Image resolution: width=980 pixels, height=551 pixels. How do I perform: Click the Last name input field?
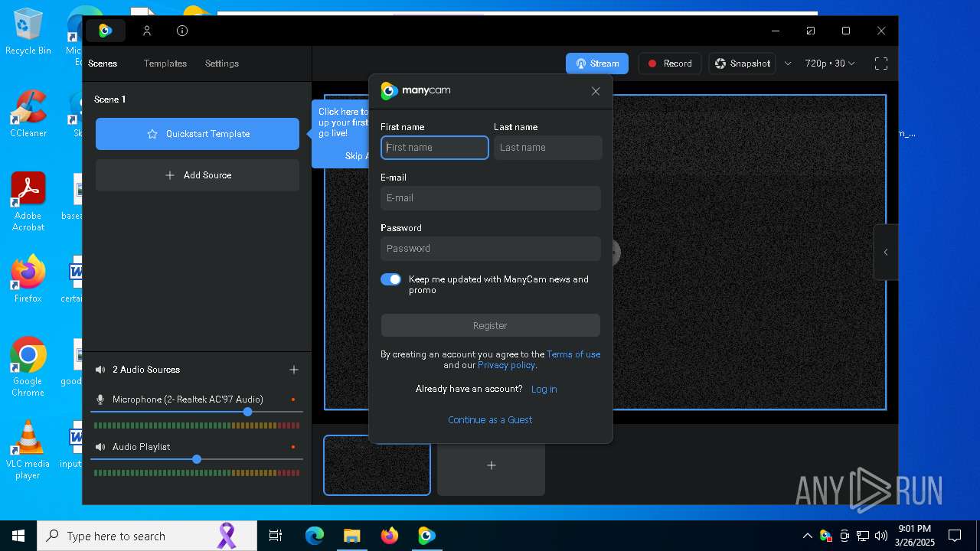point(547,148)
